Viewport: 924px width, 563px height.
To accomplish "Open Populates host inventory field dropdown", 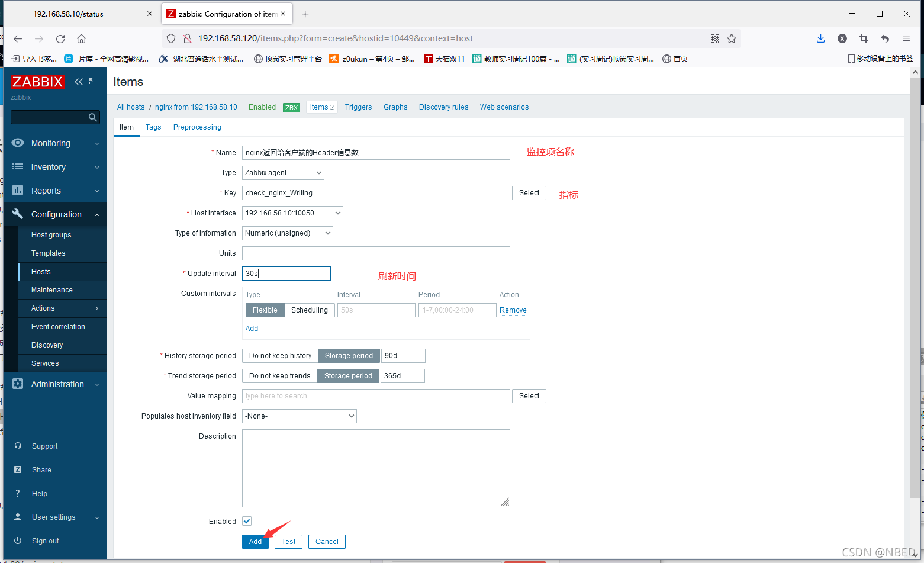I will (x=299, y=416).
